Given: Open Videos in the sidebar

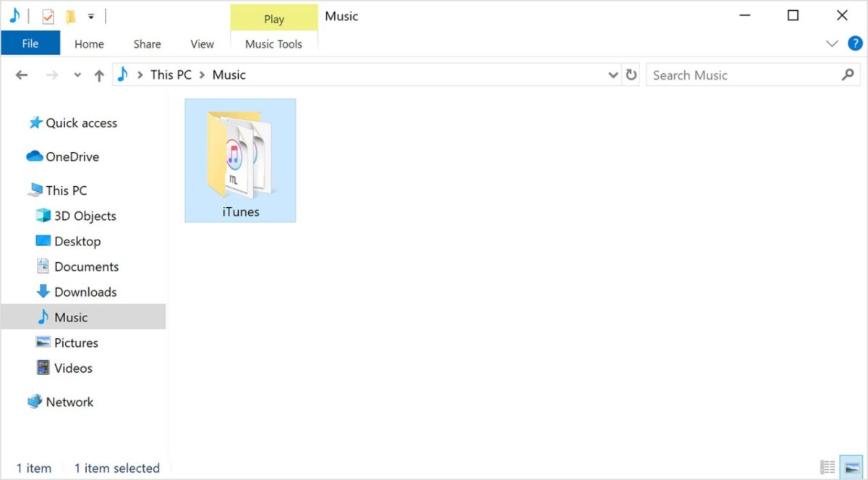Looking at the screenshot, I should pyautogui.click(x=64, y=368).
